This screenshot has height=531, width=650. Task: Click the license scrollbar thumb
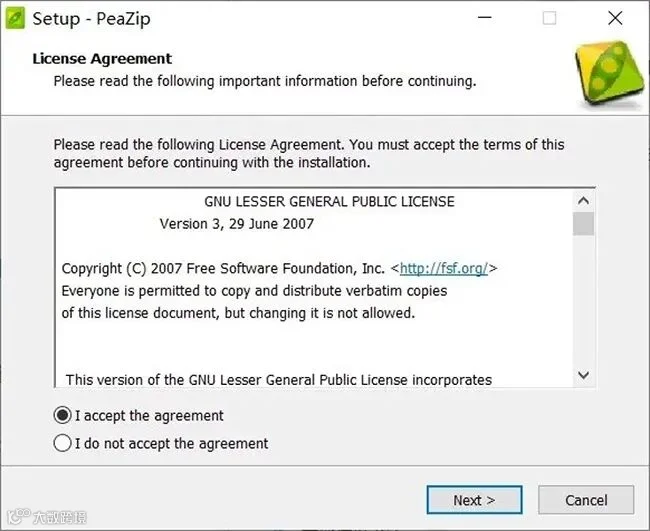(x=583, y=224)
